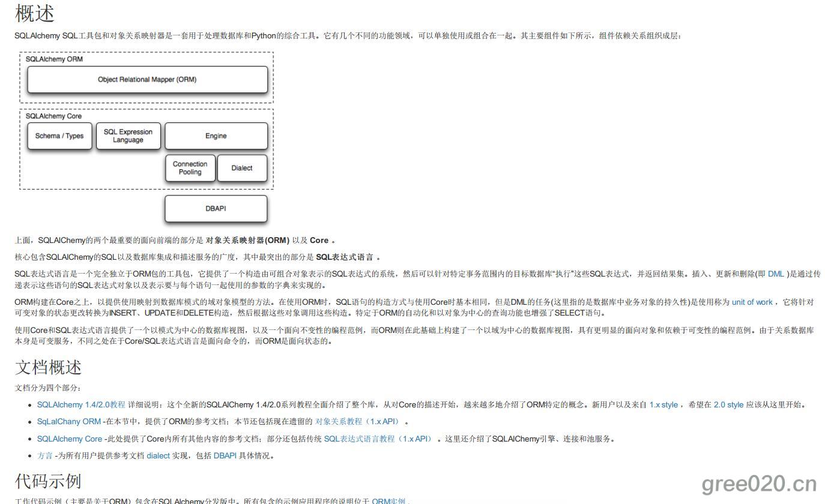Open 对象关系教程（1.x API）link
This screenshot has height=504, width=825.
(x=359, y=421)
